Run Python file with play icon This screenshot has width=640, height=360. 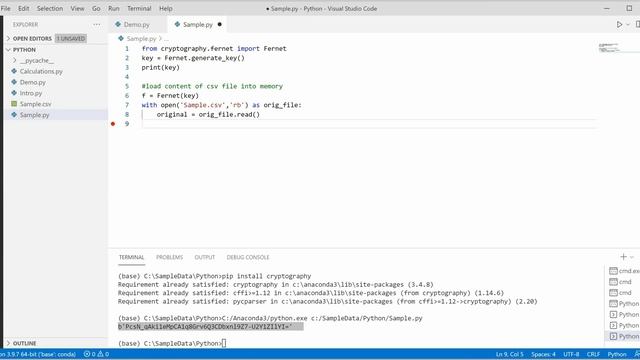point(619,24)
